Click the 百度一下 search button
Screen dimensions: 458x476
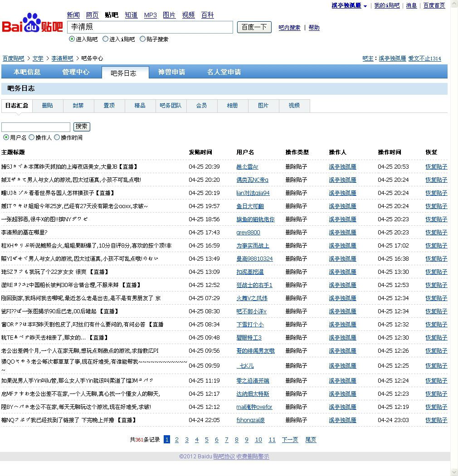(x=254, y=27)
